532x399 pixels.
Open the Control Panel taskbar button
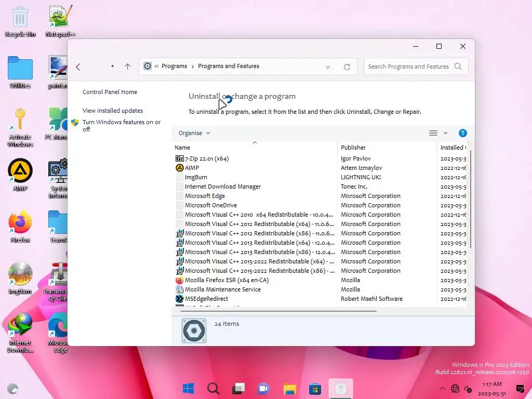[x=340, y=389]
